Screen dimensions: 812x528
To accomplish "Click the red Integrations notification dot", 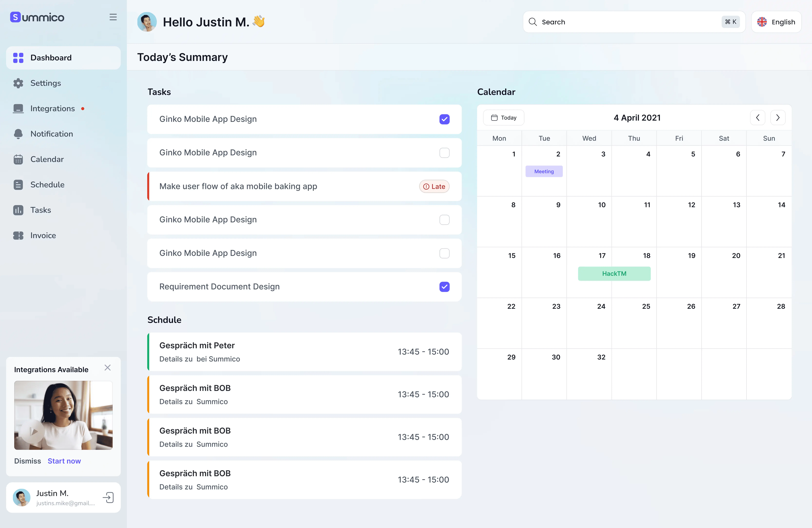I will 83,109.
